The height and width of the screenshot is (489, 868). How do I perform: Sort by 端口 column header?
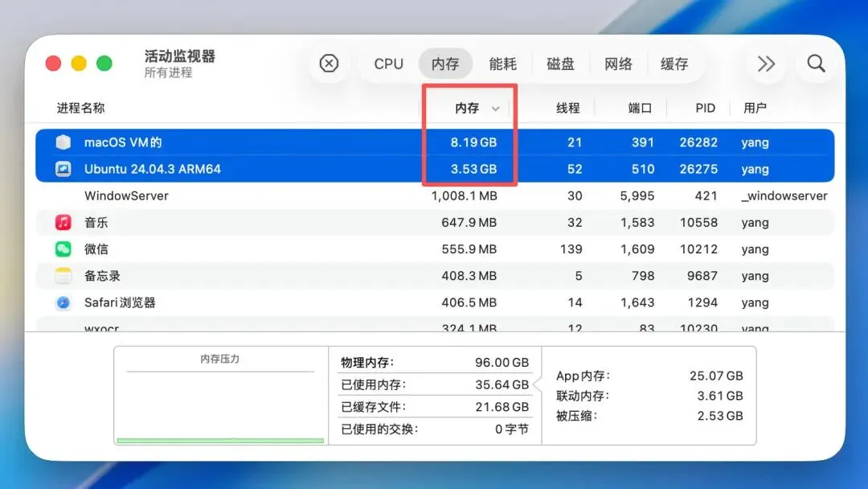pos(640,108)
